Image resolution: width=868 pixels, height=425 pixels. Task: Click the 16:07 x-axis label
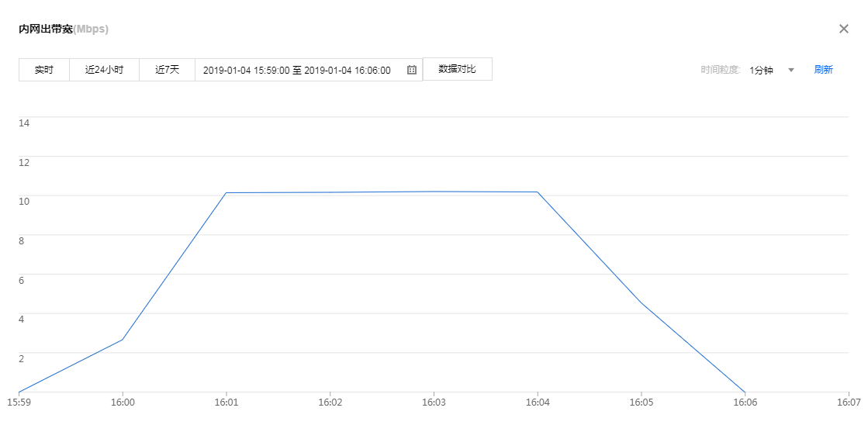point(849,403)
